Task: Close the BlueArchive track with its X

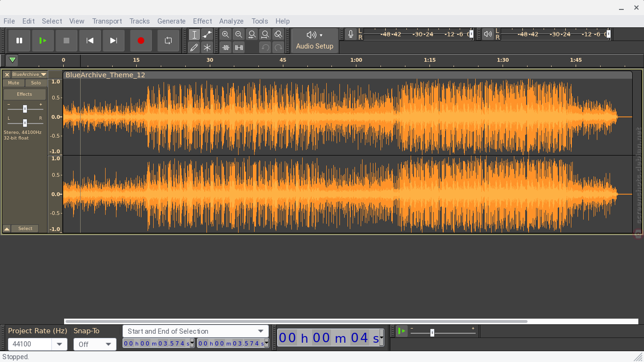Action: click(x=7, y=74)
